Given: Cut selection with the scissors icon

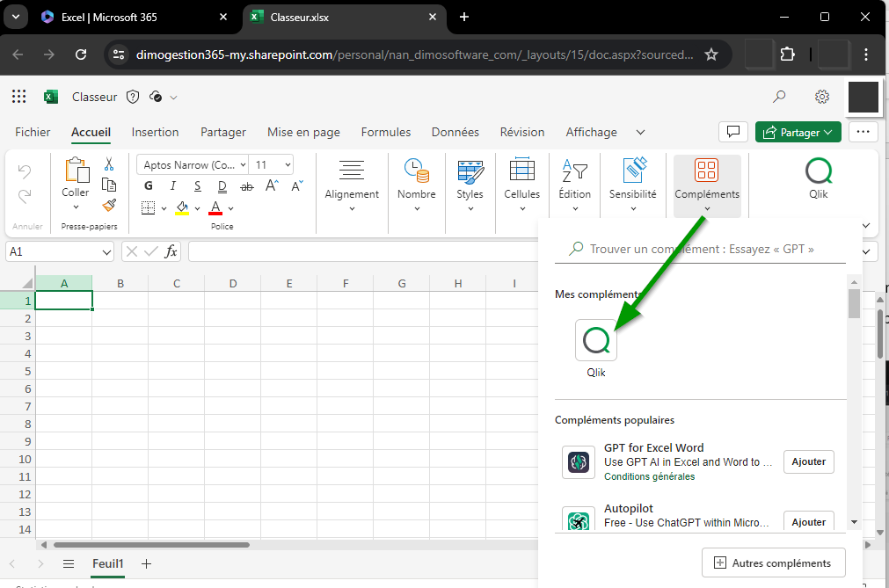Looking at the screenshot, I should [109, 164].
